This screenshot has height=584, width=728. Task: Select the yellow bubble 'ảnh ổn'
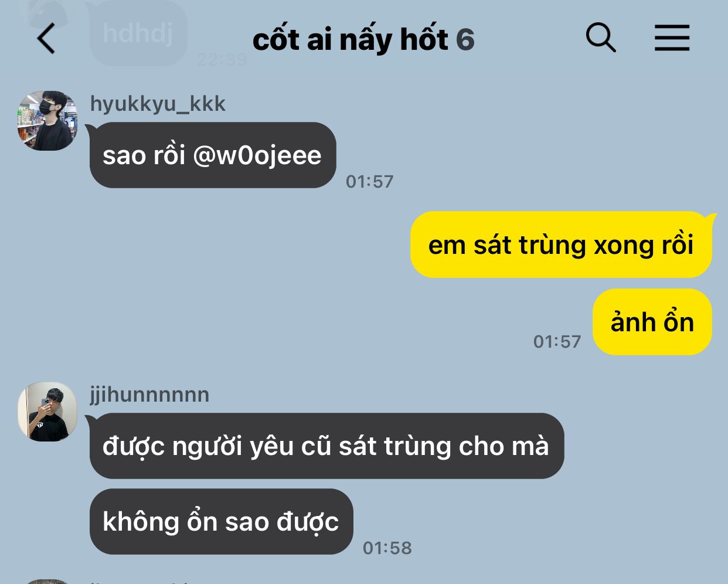point(652,322)
